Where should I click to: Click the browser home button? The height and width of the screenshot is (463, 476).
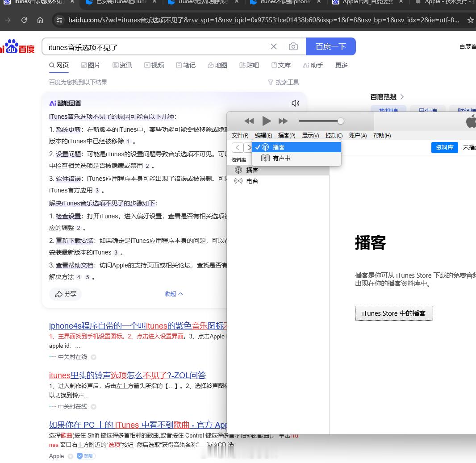40,20
